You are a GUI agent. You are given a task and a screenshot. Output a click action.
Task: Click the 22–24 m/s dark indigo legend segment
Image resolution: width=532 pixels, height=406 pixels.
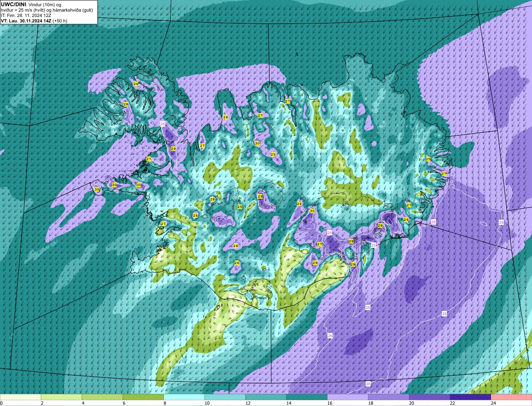coord(470,397)
